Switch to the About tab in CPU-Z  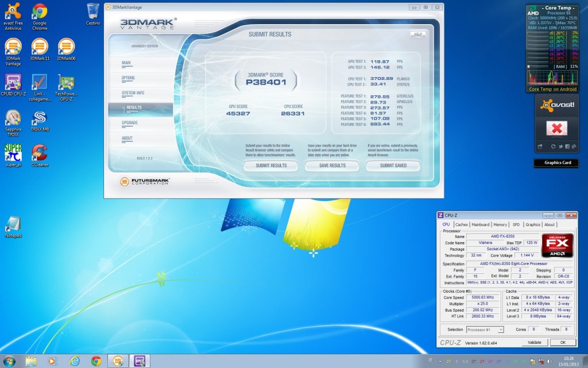tap(550, 225)
